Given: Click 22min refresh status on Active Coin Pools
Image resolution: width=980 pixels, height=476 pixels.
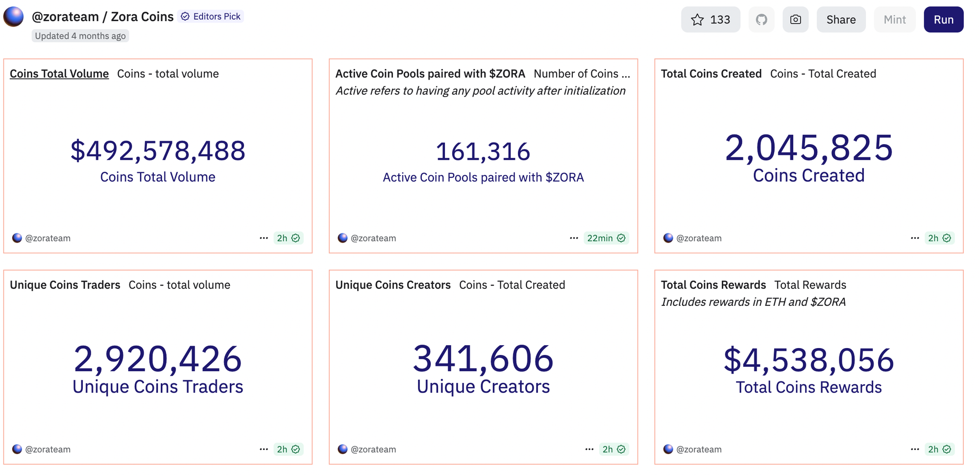Looking at the screenshot, I should (x=606, y=238).
